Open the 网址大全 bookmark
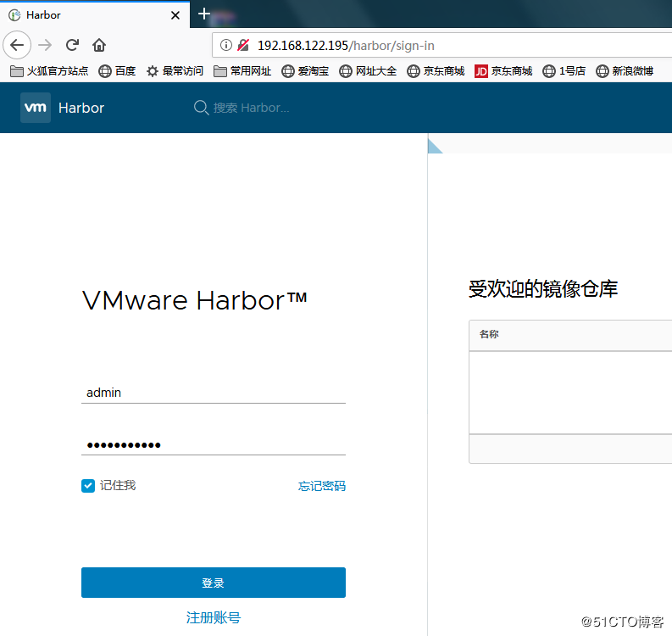Image resolution: width=672 pixels, height=636 pixels. [x=368, y=70]
